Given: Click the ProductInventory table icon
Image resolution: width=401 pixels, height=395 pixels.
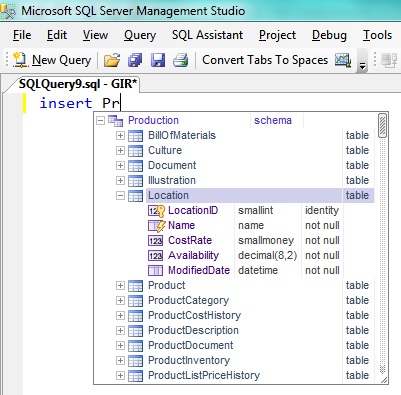Looking at the screenshot, I should click(x=135, y=361).
